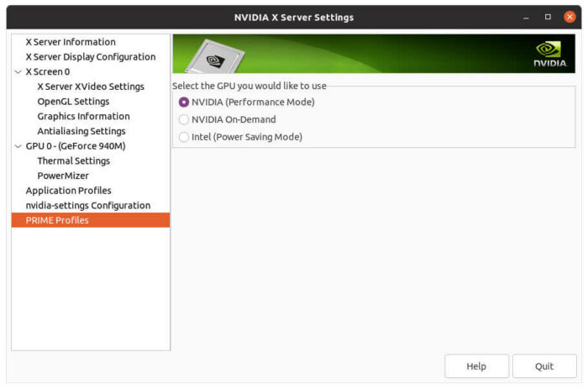This screenshot has width=588, height=389.
Task: Go to X Server XVideo Settings
Action: click(x=91, y=87)
